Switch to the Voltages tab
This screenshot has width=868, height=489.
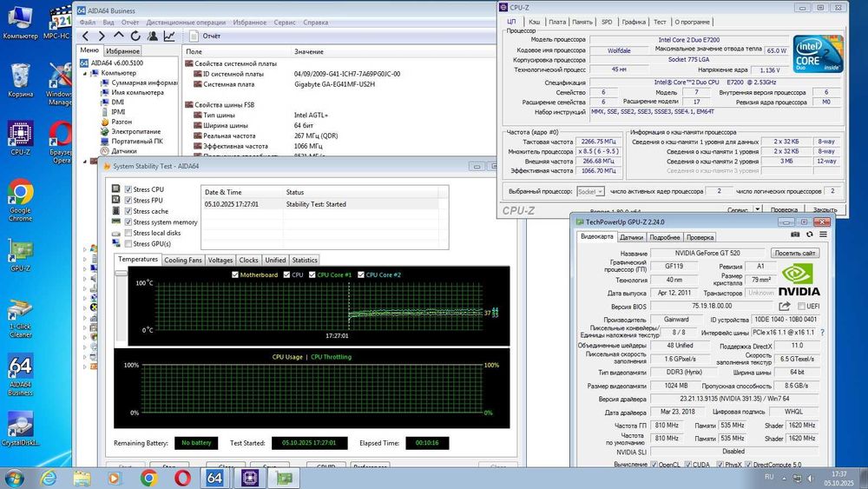(220, 261)
